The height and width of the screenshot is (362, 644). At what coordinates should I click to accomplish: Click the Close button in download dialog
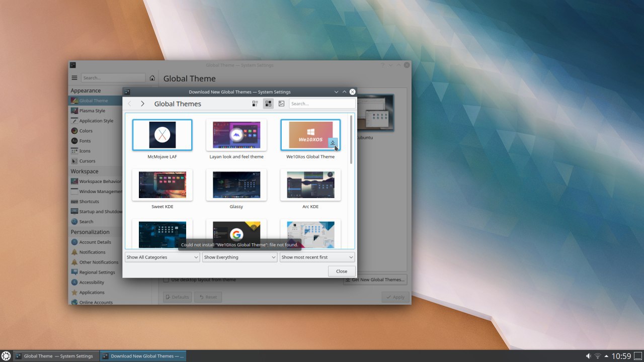[342, 271]
